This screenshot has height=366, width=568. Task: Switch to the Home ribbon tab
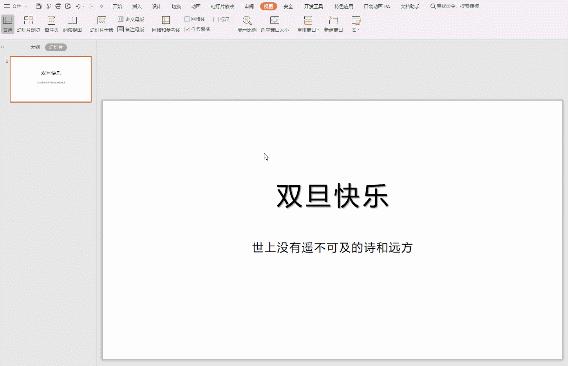tap(117, 7)
